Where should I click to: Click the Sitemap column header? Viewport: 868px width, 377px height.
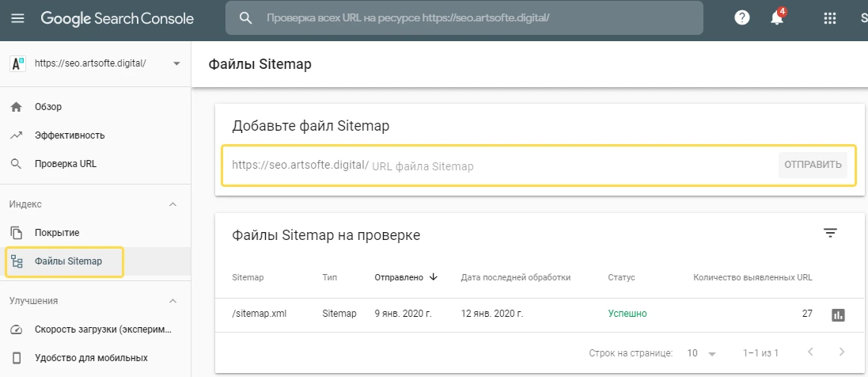[248, 277]
